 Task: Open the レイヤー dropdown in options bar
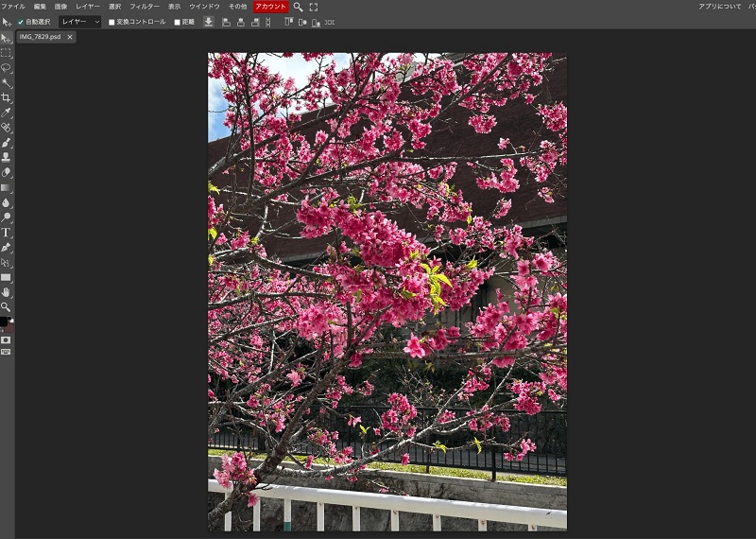point(79,22)
